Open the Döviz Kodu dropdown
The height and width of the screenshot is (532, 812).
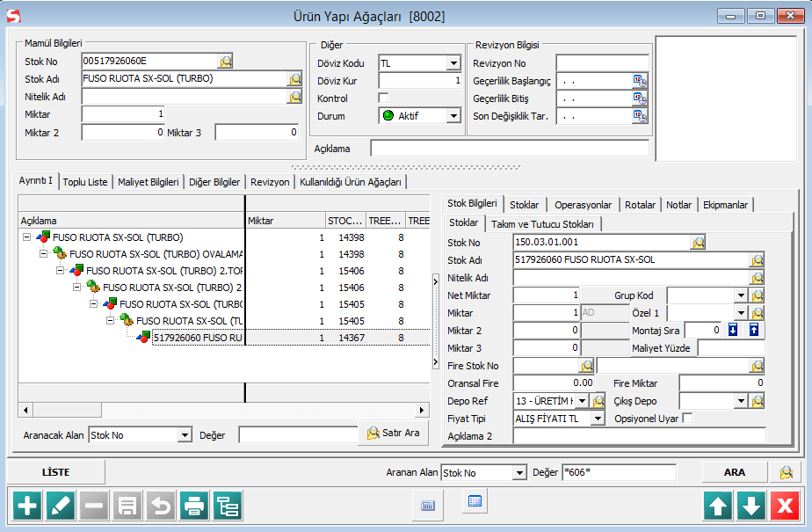[453, 63]
